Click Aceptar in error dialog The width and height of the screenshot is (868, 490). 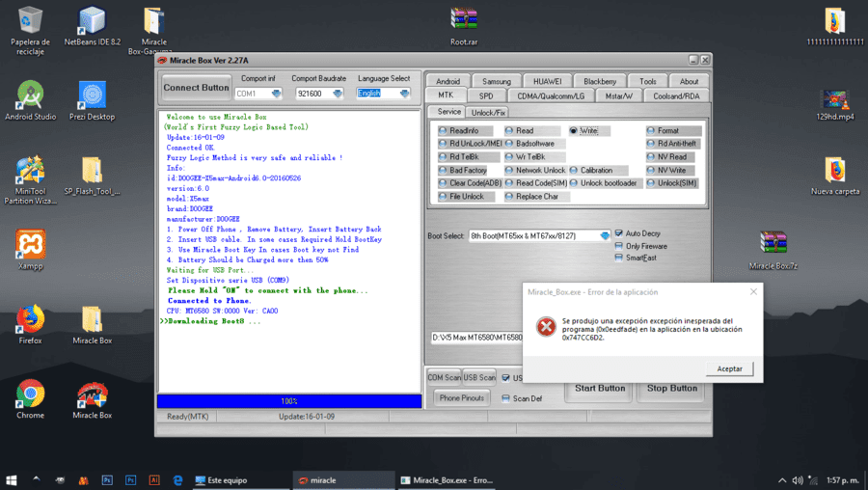coord(729,368)
